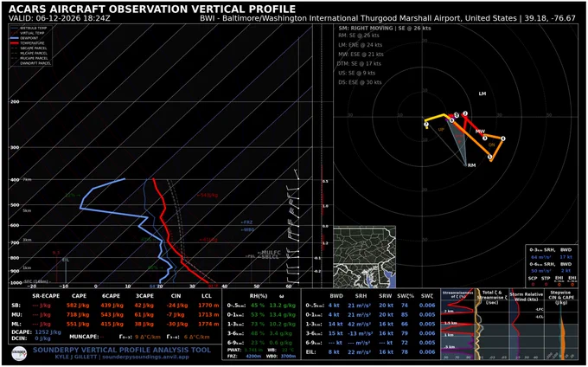
Task: Click the 0-3km SRH value 64 m²/s²
Action: (540, 257)
